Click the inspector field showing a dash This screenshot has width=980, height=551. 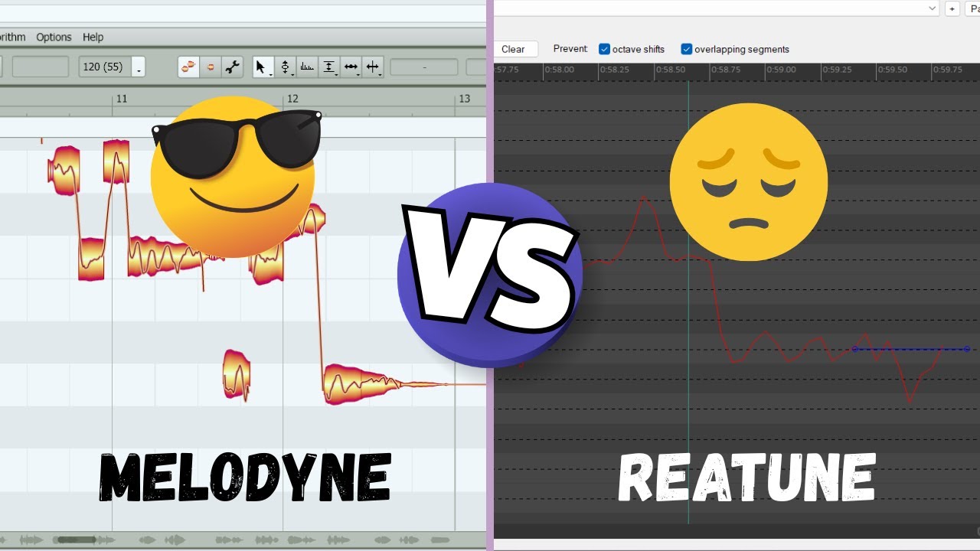pos(423,67)
